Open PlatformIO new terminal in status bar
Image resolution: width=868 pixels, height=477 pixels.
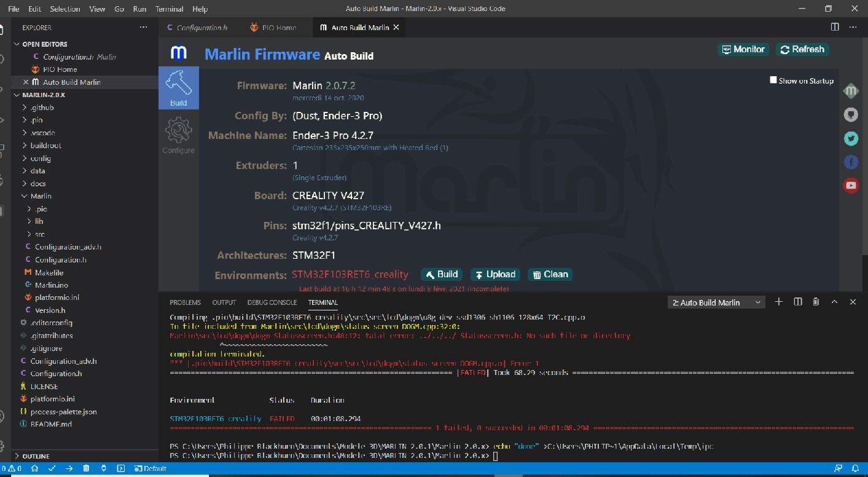[120, 468]
